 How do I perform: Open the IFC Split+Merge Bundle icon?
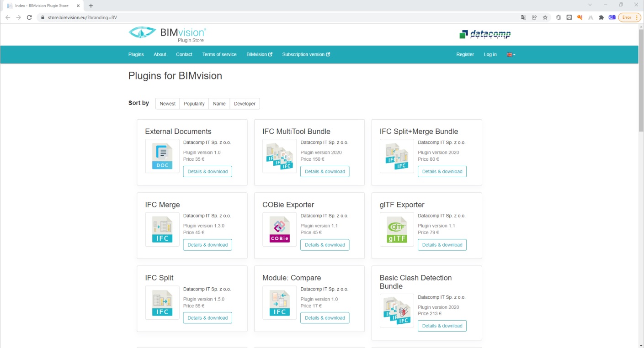point(397,156)
